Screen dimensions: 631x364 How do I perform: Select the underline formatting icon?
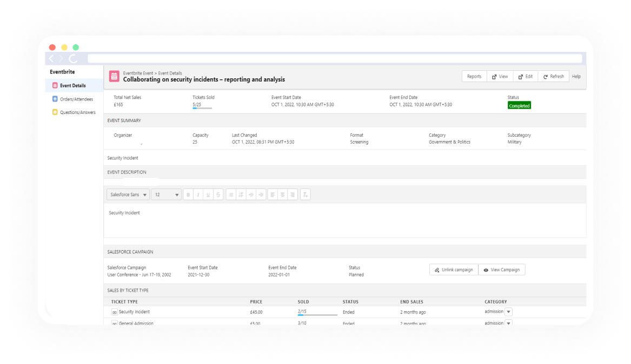(x=208, y=194)
